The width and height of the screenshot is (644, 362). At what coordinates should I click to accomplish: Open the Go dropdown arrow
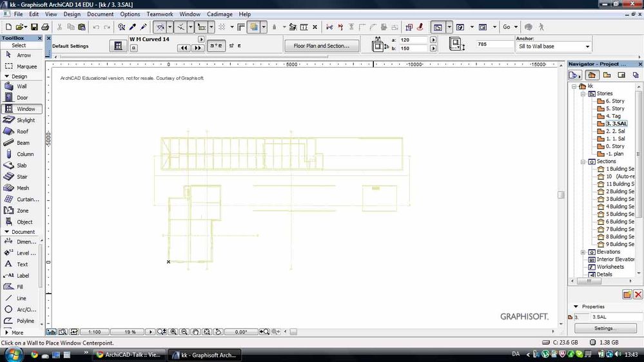pyautogui.click(x=516, y=27)
